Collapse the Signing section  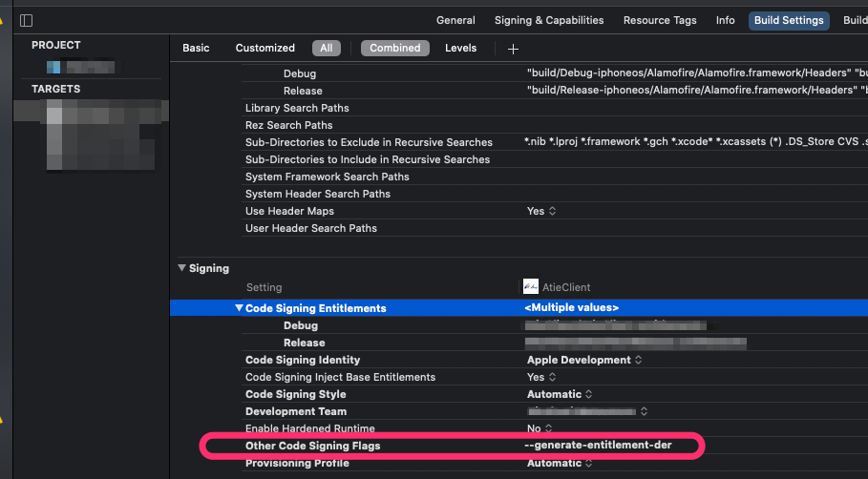(181, 268)
